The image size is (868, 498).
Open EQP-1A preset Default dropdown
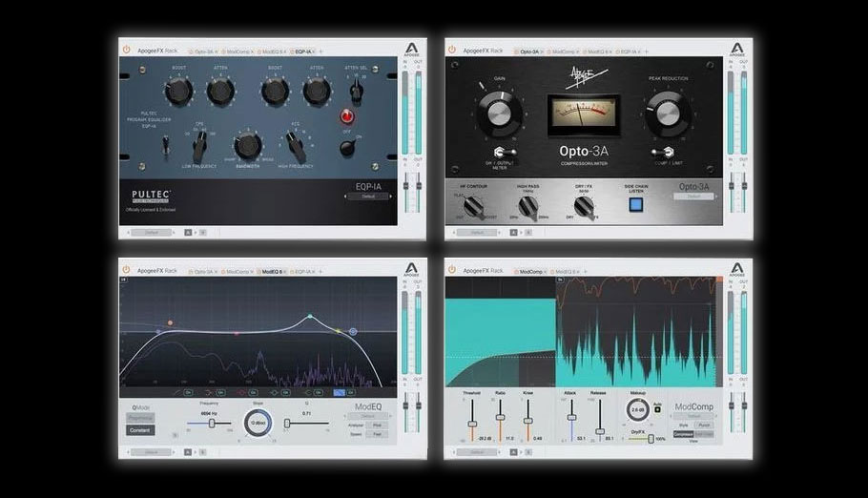pyautogui.click(x=368, y=197)
